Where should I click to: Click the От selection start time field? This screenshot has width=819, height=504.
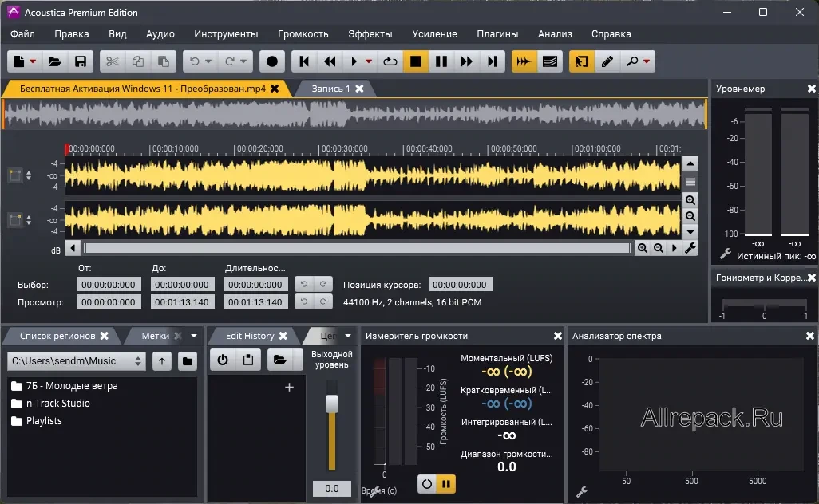[109, 285]
